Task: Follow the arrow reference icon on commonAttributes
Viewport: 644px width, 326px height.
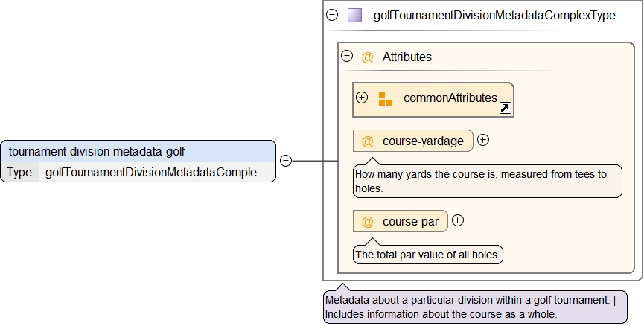Action: [505, 109]
